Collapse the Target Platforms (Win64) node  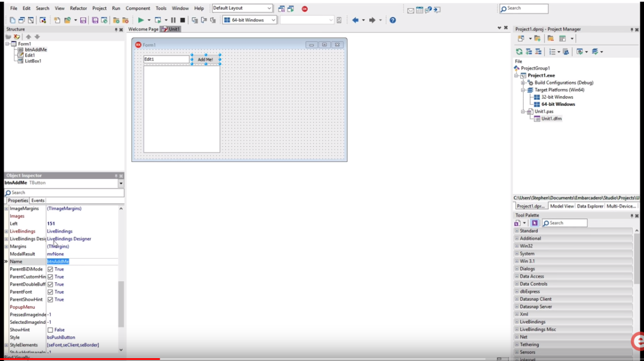(x=523, y=89)
